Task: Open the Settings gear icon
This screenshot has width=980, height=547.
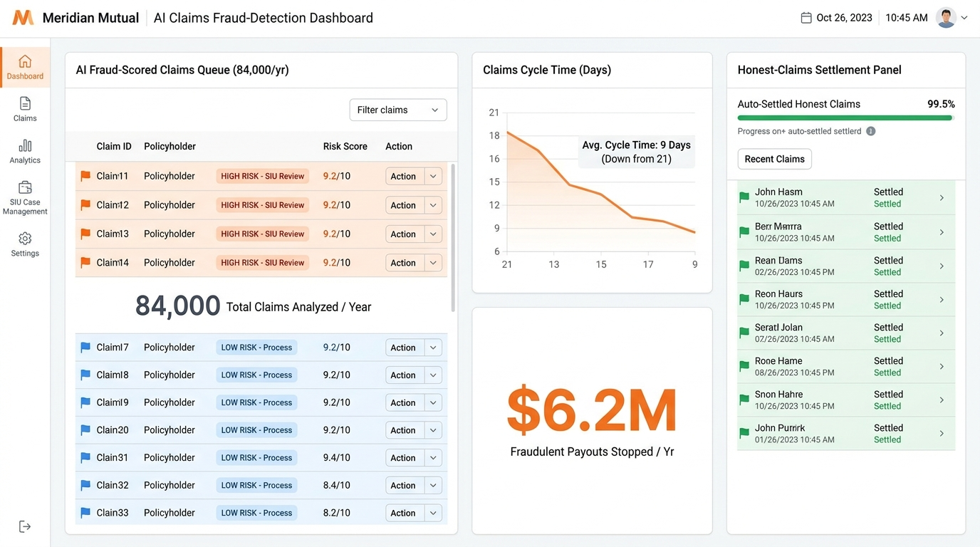Action: click(25, 238)
